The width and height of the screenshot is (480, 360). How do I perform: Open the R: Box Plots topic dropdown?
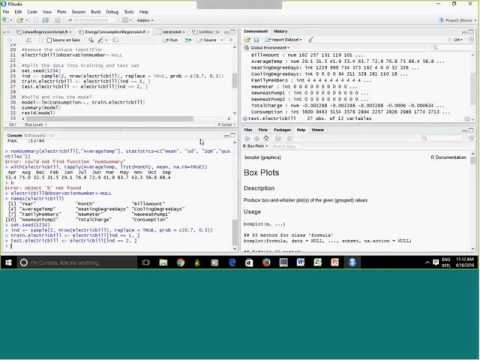(x=256, y=146)
